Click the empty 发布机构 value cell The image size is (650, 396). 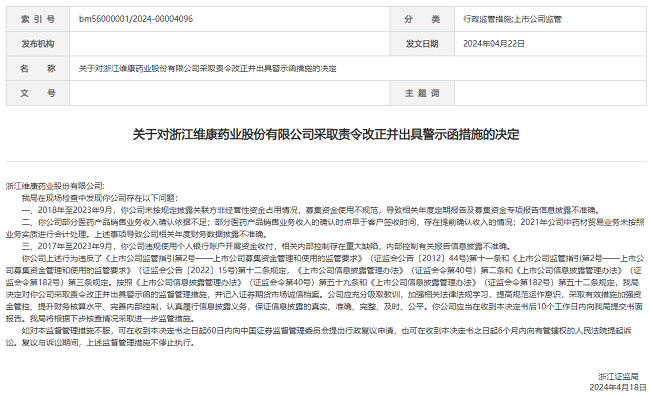[x=230, y=44]
